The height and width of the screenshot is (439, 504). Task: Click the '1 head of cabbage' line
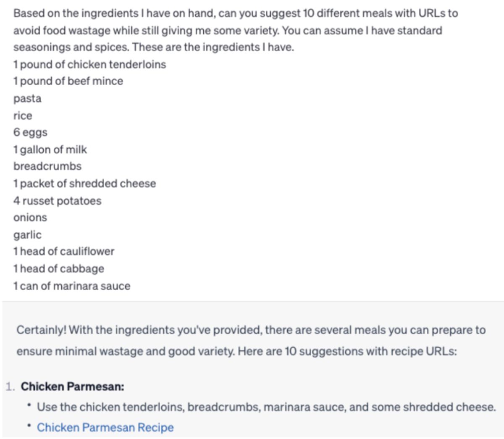(x=59, y=268)
